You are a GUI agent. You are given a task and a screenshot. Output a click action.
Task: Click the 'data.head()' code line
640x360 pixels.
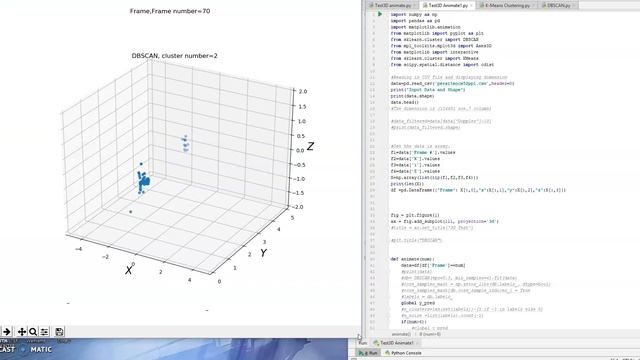[x=404, y=102]
